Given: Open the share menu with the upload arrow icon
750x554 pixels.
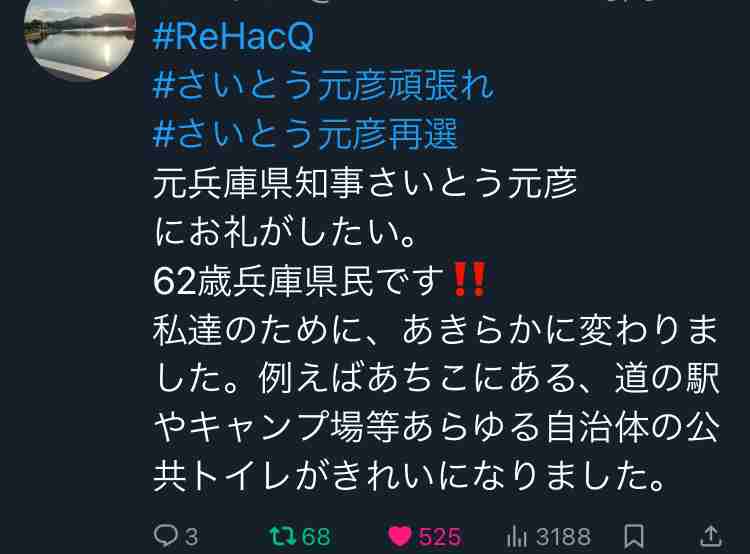Looking at the screenshot, I should (710, 536).
